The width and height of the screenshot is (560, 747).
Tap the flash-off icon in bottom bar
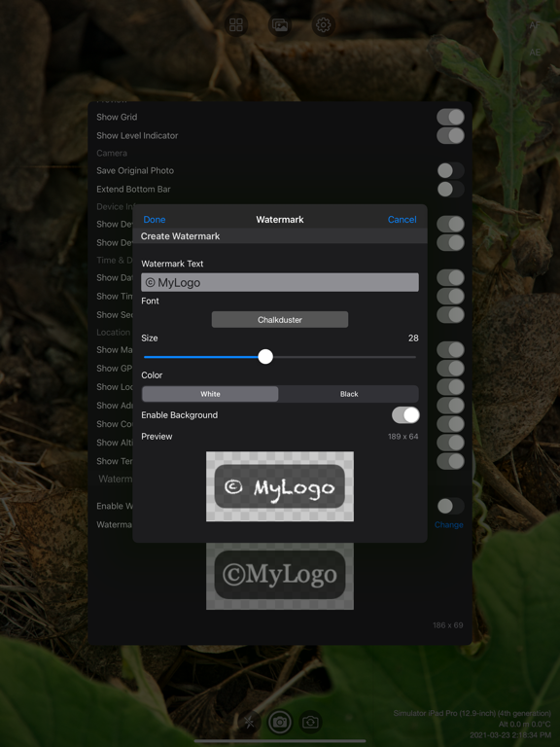coord(249,723)
